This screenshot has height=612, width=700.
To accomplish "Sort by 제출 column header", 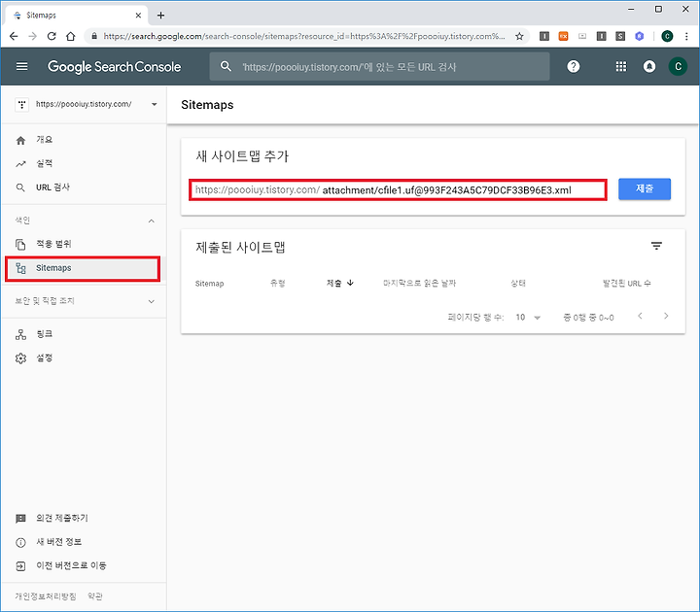I will pos(339,283).
